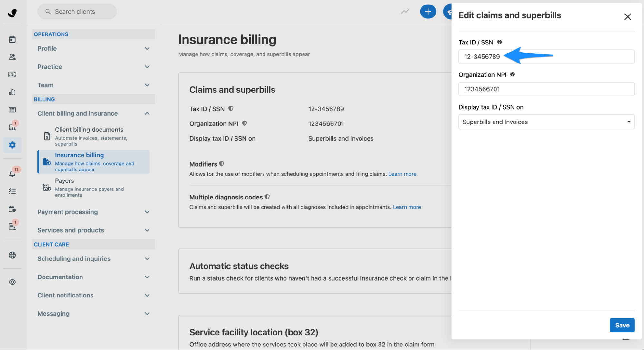Open the clients people icon
The height and width of the screenshot is (350, 644).
(12, 57)
